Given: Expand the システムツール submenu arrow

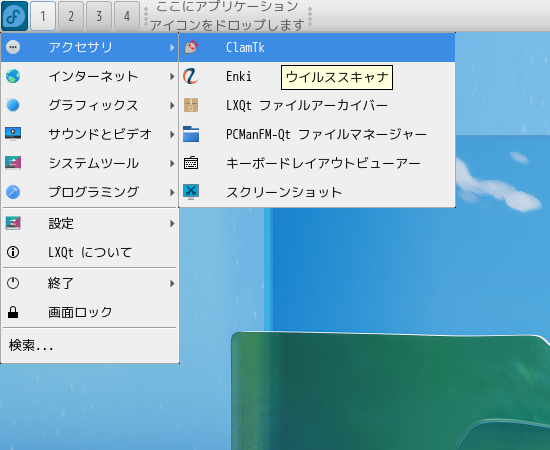Looking at the screenshot, I should click(x=172, y=163).
